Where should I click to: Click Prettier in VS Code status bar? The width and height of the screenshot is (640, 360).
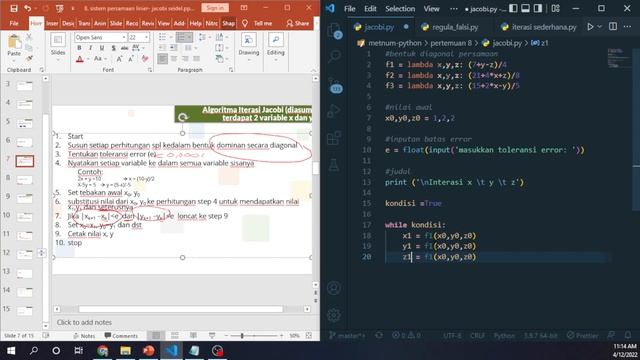point(583,336)
